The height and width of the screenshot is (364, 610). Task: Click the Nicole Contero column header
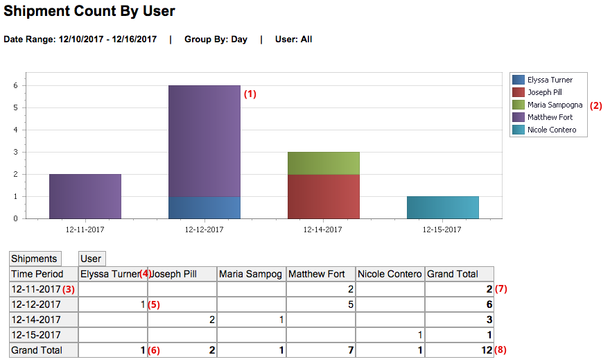(x=390, y=274)
